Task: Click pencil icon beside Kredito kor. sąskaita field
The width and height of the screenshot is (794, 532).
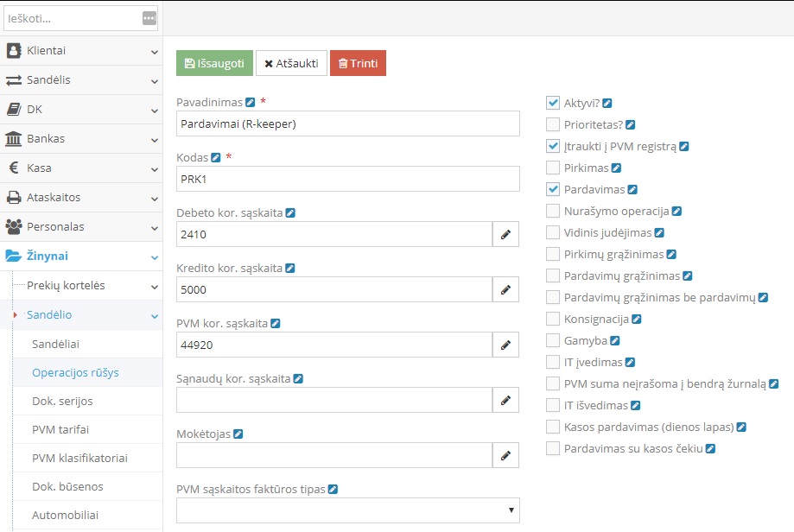Action: [x=505, y=289]
